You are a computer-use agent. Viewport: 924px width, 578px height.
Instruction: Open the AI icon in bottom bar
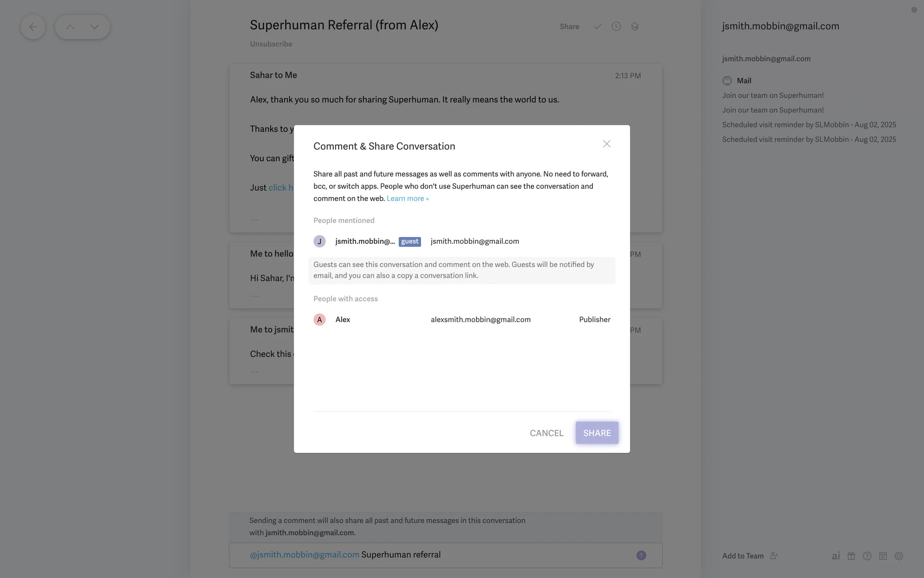(x=836, y=556)
